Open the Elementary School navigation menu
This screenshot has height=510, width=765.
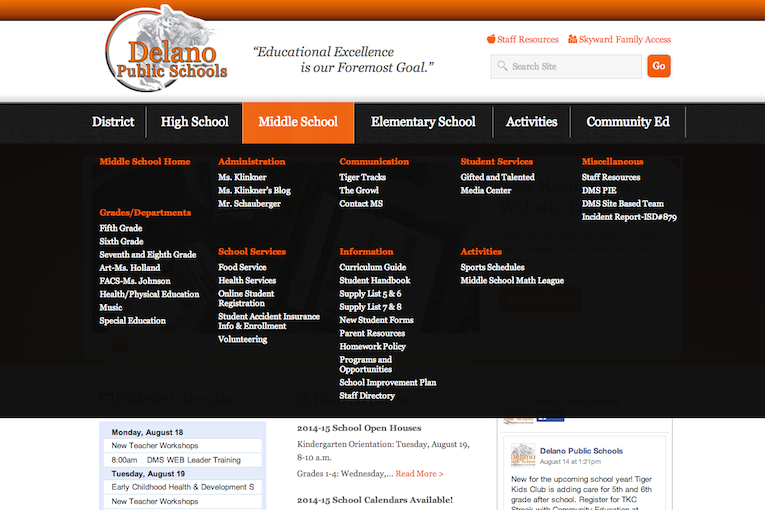(423, 122)
